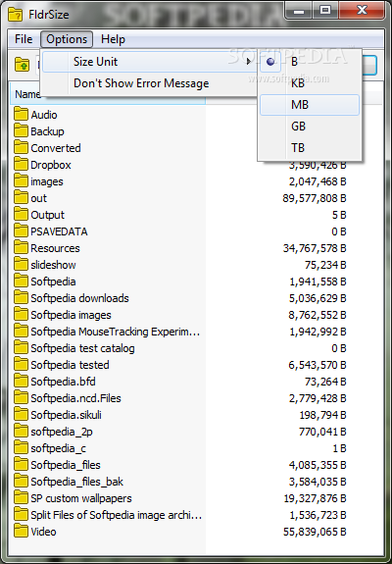392x564 pixels.
Task: Click the slideshow folder icon
Action: click(21, 265)
